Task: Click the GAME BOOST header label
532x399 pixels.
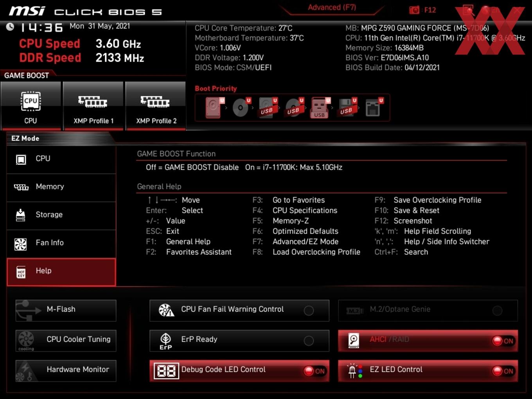Action: click(27, 75)
